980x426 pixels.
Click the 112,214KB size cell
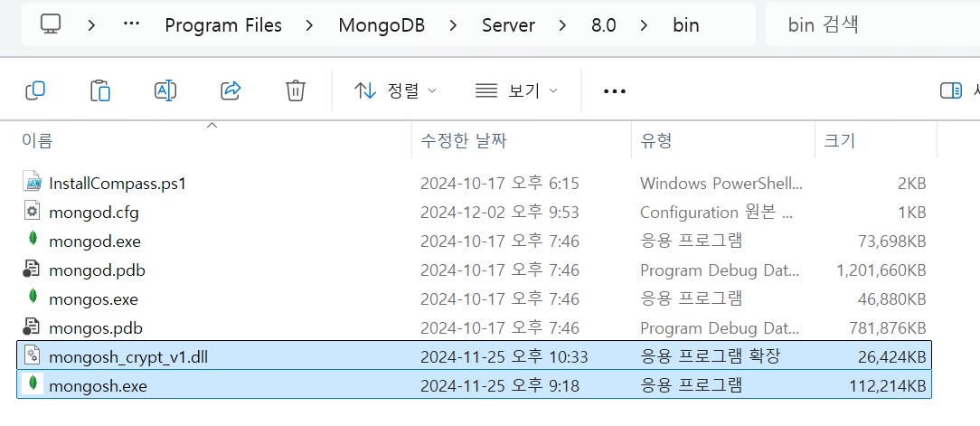point(888,386)
